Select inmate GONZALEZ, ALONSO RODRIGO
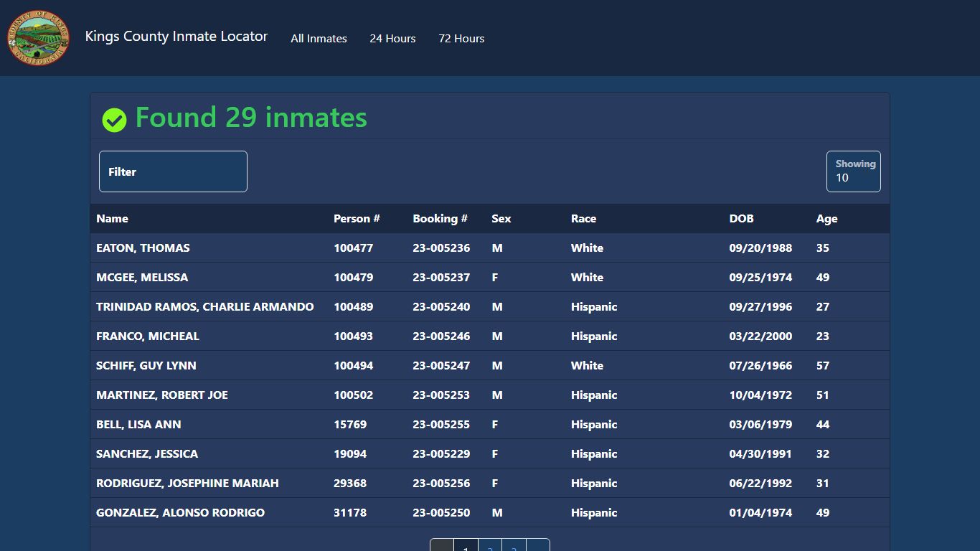This screenshot has width=980, height=551. tap(180, 513)
